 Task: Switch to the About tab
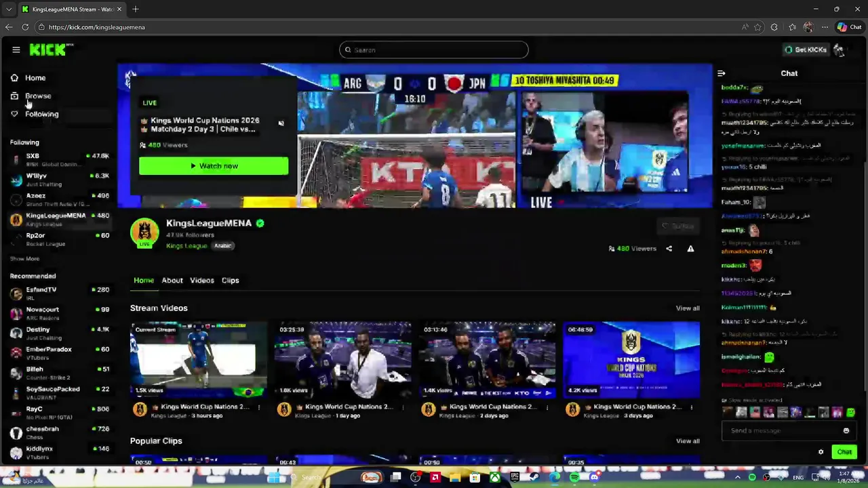point(172,280)
